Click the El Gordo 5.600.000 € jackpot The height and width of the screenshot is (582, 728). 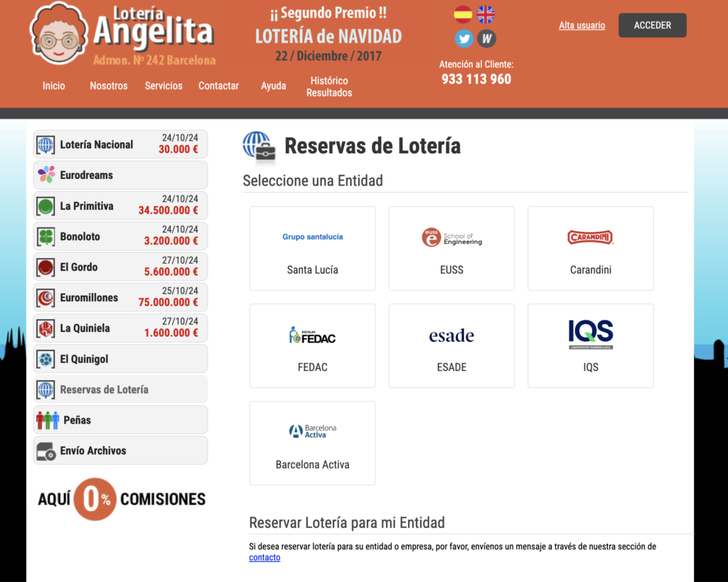(171, 272)
